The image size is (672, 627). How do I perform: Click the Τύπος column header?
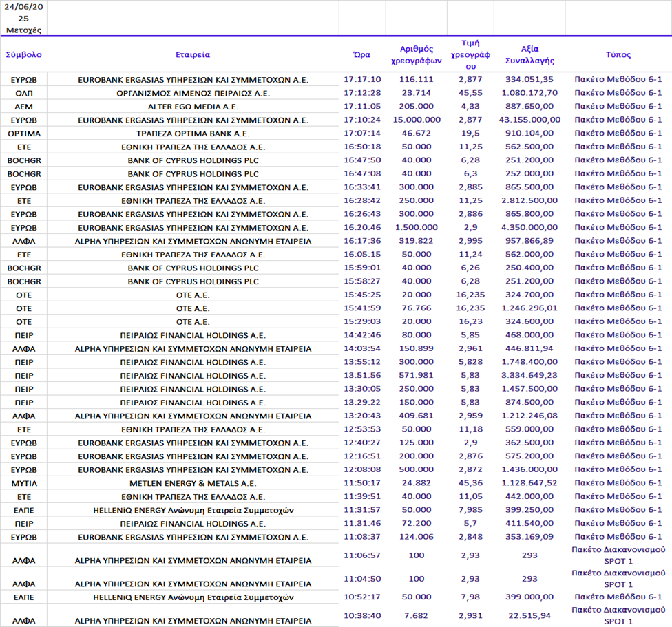pyautogui.click(x=618, y=55)
